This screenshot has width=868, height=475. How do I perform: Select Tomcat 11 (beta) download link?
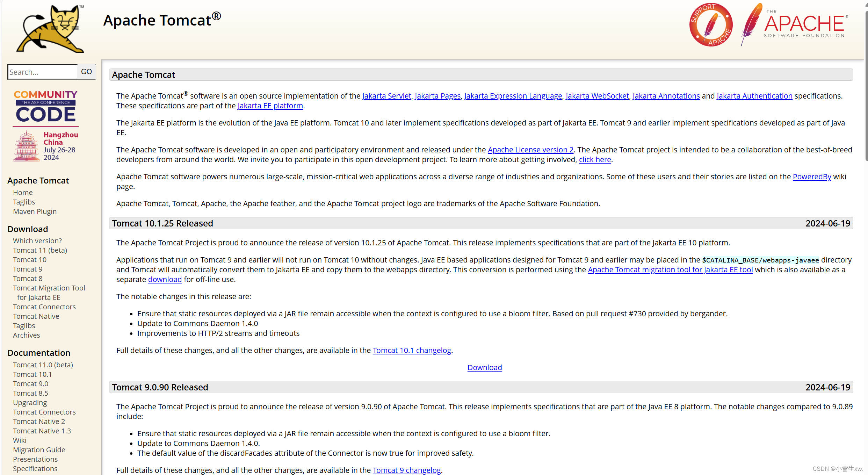pyautogui.click(x=40, y=250)
